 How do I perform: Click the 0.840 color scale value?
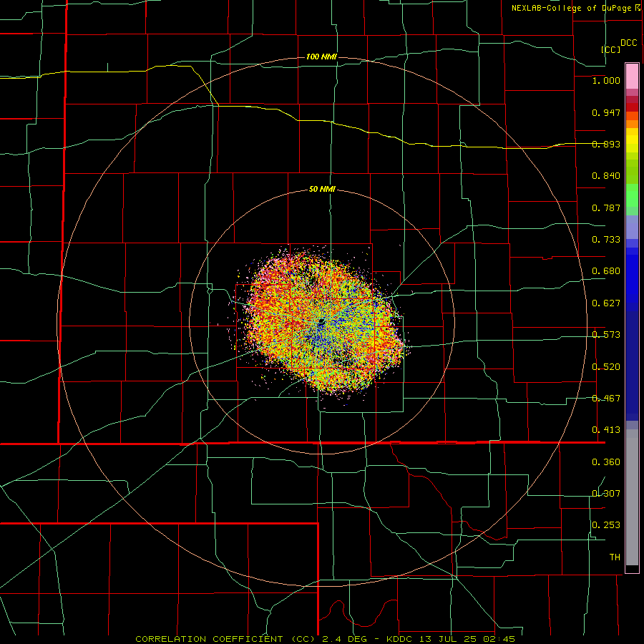[x=606, y=176]
